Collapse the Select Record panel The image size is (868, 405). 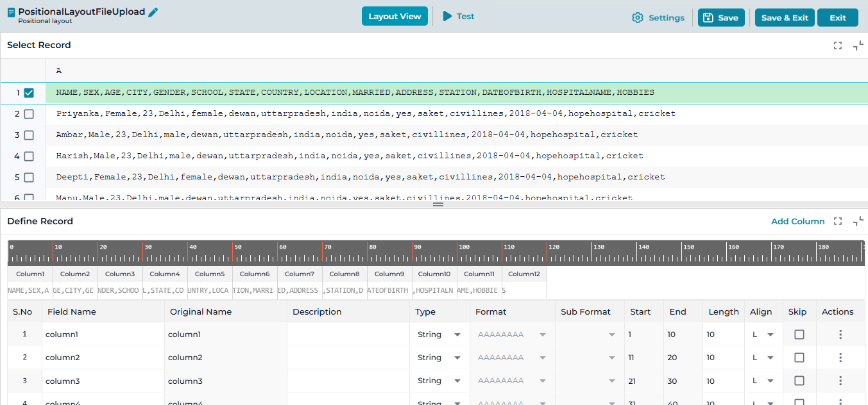click(x=858, y=45)
